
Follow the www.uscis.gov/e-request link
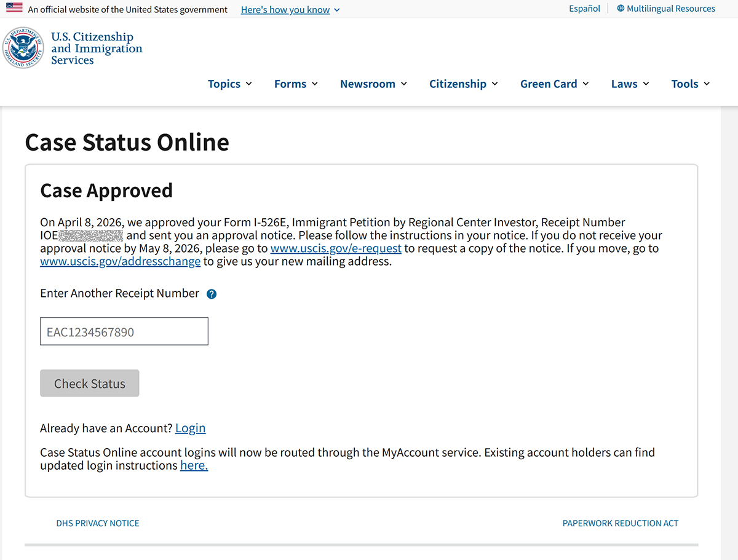coord(336,248)
